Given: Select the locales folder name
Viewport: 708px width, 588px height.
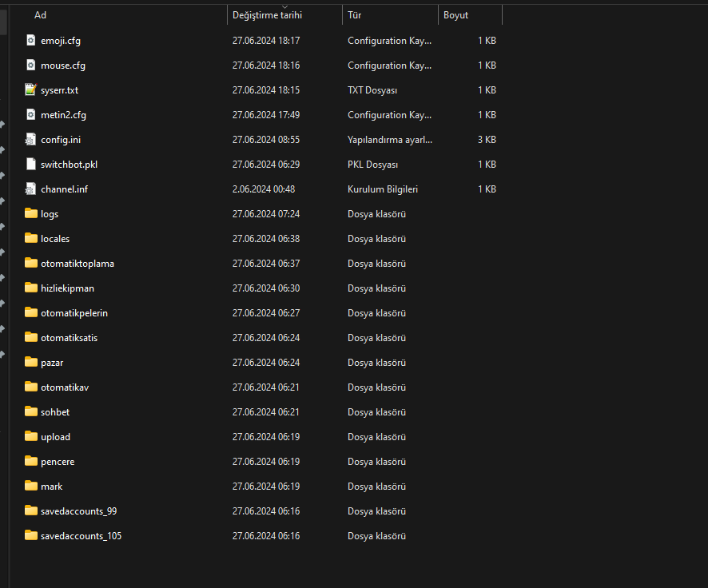Looking at the screenshot, I should click(55, 239).
